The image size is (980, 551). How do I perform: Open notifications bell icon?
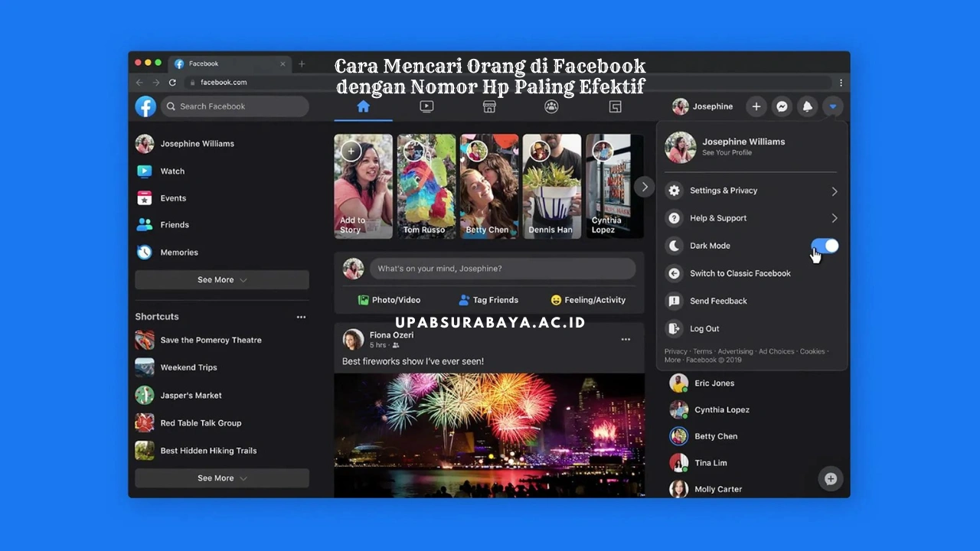click(x=807, y=106)
